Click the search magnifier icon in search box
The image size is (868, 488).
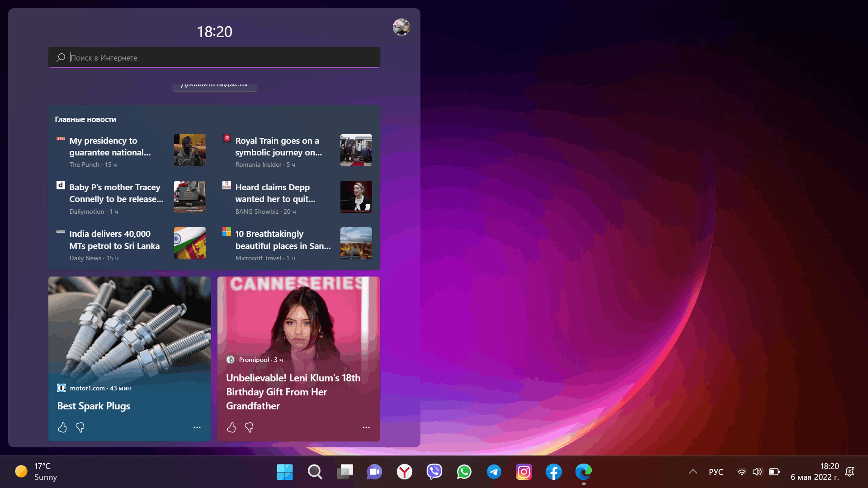click(x=61, y=57)
